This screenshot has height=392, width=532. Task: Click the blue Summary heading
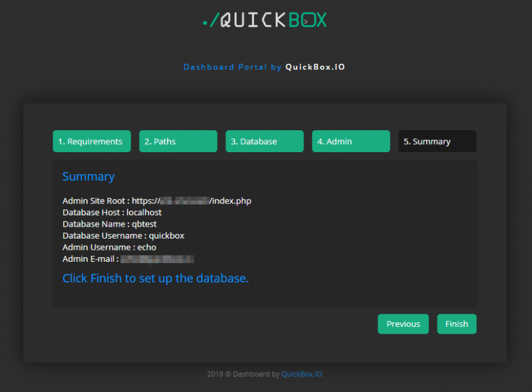pyautogui.click(x=88, y=176)
